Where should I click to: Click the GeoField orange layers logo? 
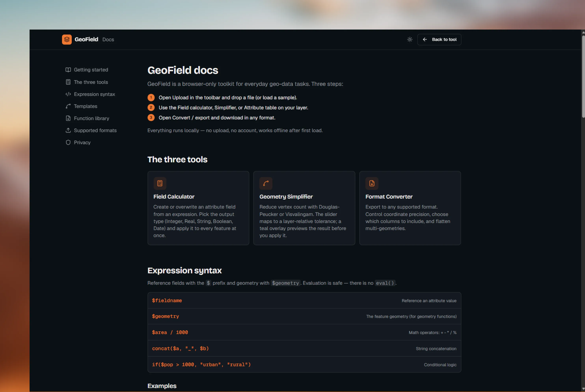pyautogui.click(x=67, y=40)
